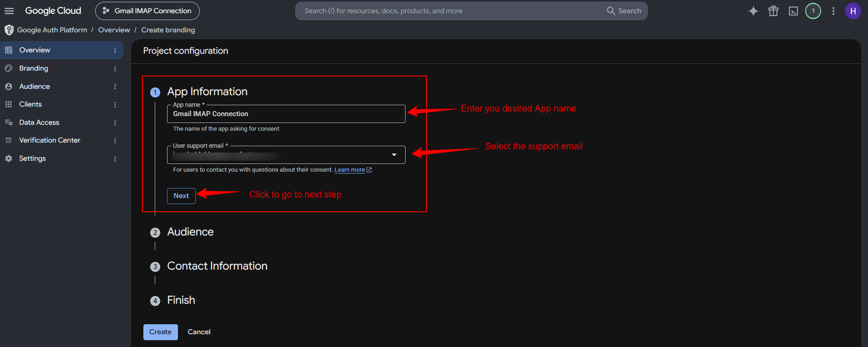Click the Clients grid icon
The width and height of the screenshot is (868, 347).
click(9, 104)
